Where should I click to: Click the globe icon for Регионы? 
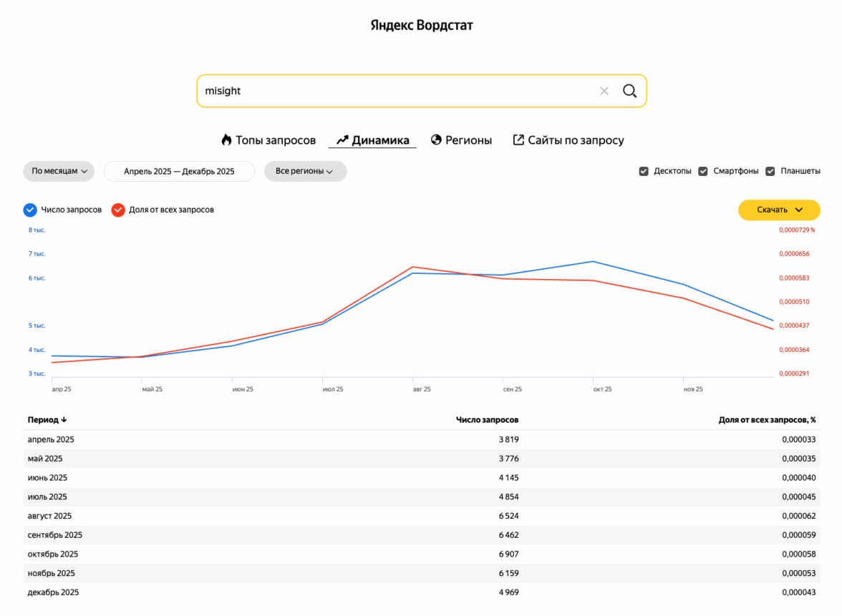436,140
